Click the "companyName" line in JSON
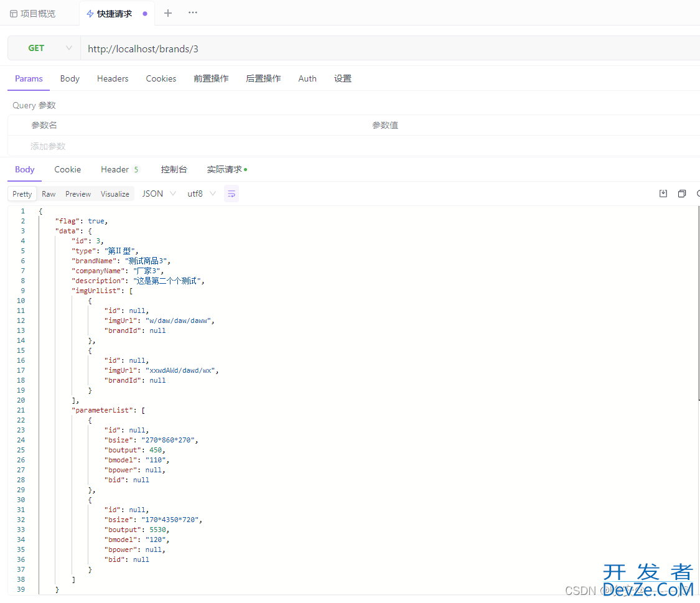This screenshot has height=603, width=700. 118,271
